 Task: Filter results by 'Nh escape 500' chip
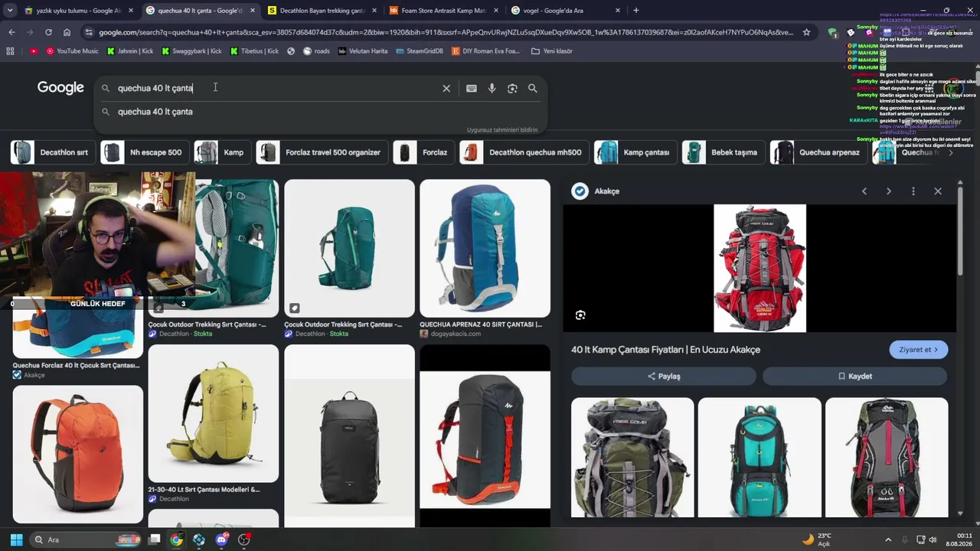coord(144,152)
